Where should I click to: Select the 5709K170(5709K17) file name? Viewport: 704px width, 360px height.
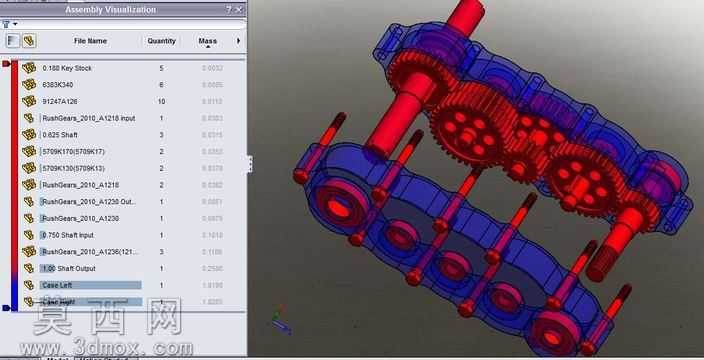[73, 152]
